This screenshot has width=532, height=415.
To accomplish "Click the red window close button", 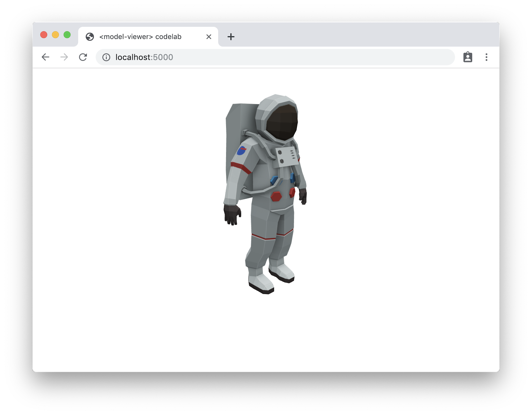I will coord(44,35).
